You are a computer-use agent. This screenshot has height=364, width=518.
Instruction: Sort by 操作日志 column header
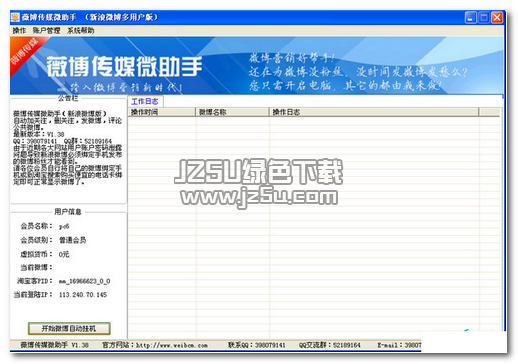point(374,112)
